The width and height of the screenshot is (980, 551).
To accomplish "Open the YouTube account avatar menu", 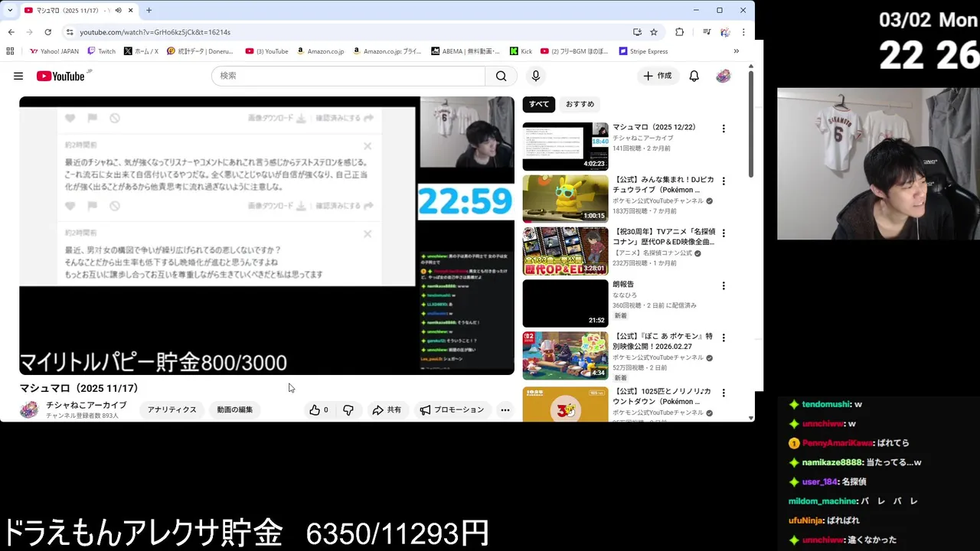I will click(723, 76).
